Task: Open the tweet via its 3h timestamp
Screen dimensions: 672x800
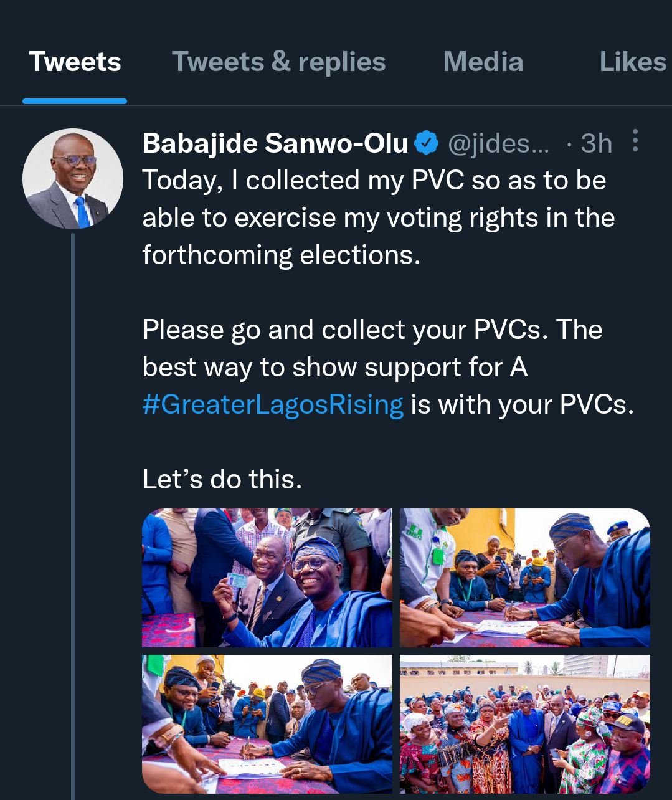Action: click(x=596, y=144)
